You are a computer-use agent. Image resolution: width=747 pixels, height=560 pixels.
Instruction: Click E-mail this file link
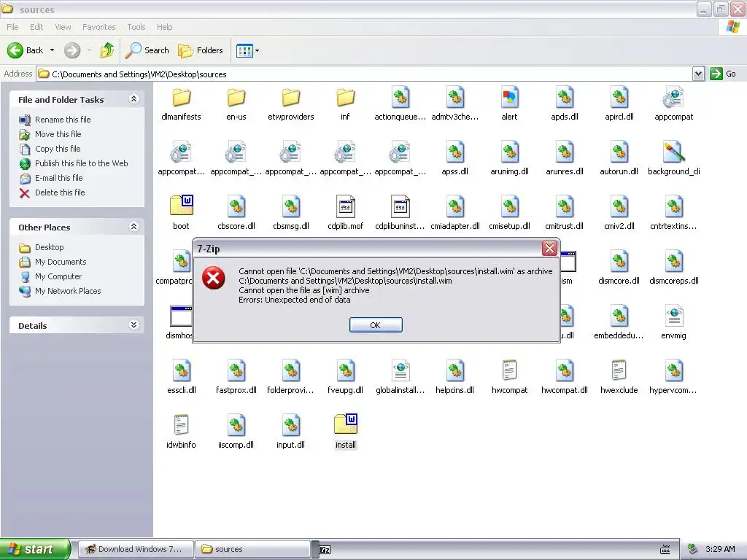58,178
